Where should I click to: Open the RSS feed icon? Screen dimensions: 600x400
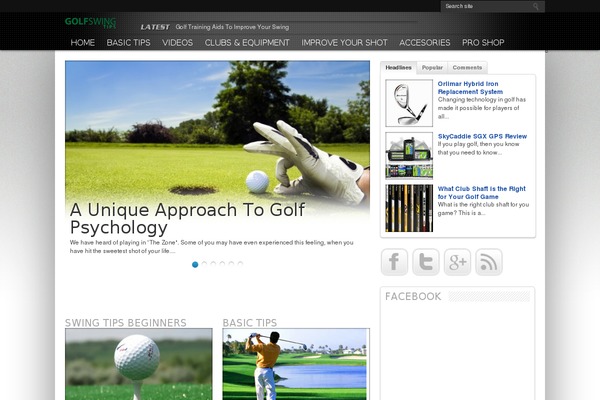click(489, 262)
